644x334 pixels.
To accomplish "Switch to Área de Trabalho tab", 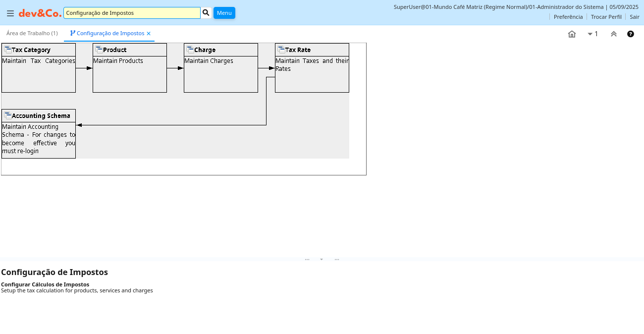I will (x=32, y=33).
